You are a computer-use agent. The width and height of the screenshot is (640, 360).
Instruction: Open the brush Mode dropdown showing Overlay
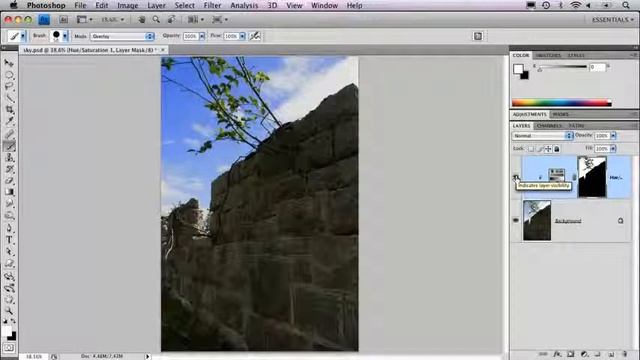point(122,36)
